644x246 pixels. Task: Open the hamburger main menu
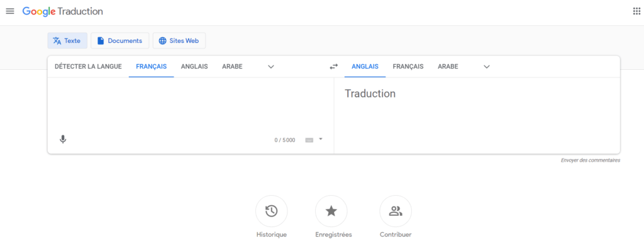[10, 11]
